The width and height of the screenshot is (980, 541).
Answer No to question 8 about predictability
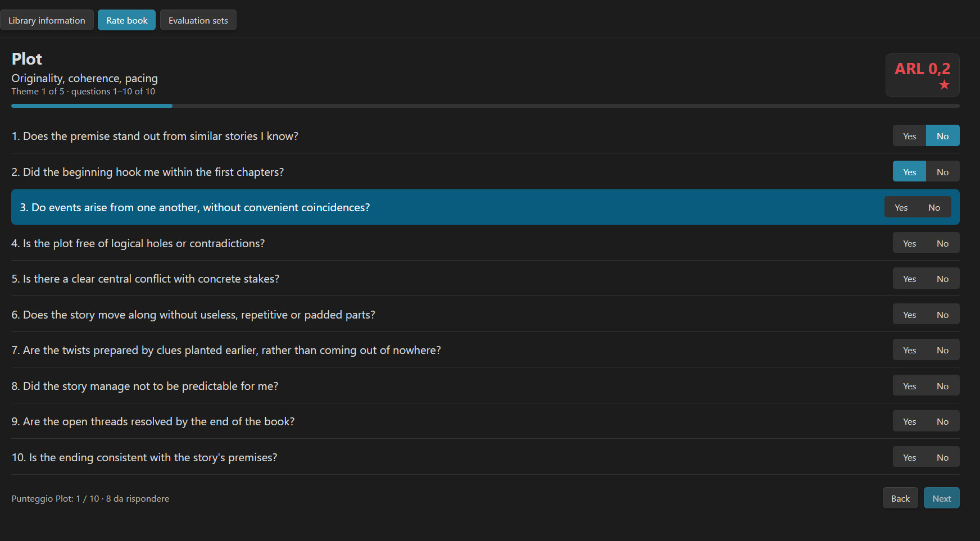click(942, 386)
